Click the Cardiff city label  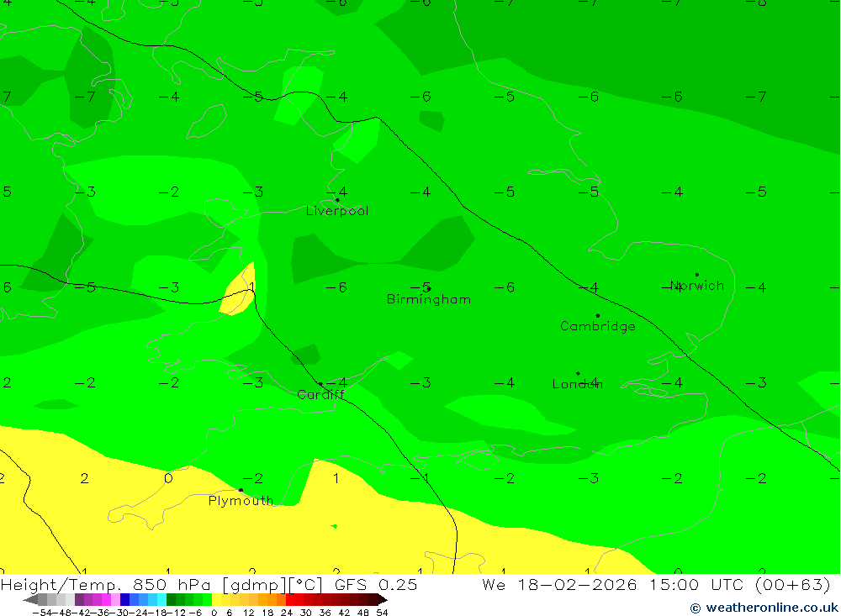(320, 395)
